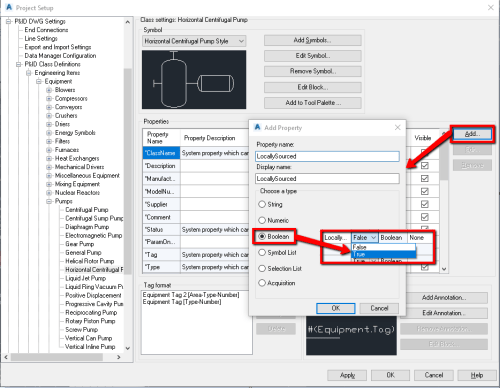
Task: Select Vertical Inline Pump in the tree
Action: [x=90, y=347]
